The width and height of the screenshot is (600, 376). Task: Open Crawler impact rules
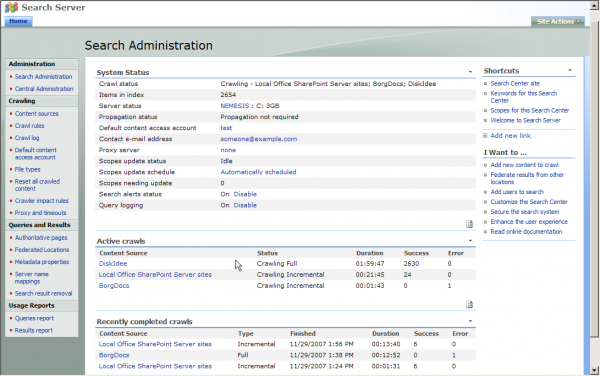tap(41, 201)
